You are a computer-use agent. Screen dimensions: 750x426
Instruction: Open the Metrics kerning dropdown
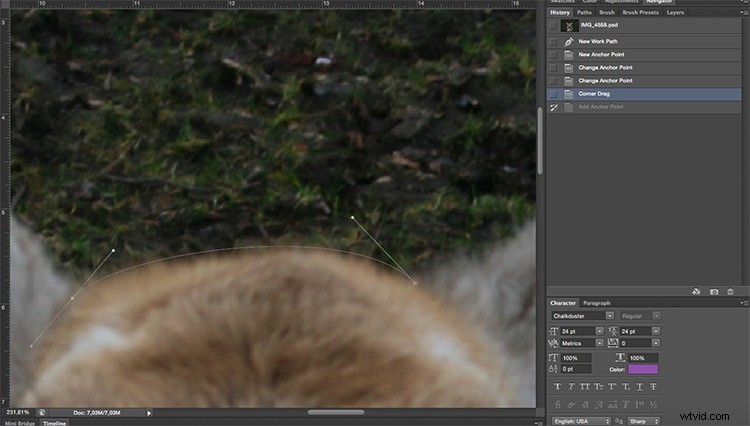599,343
